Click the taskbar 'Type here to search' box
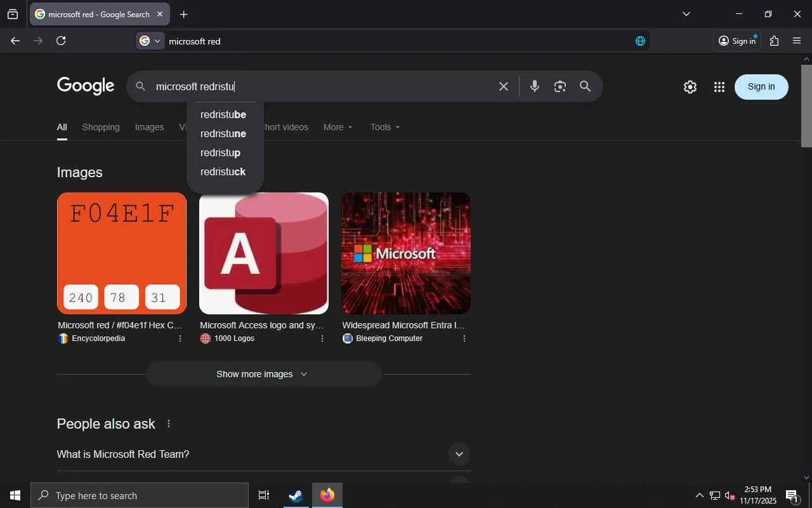This screenshot has height=508, width=812. [x=140, y=495]
